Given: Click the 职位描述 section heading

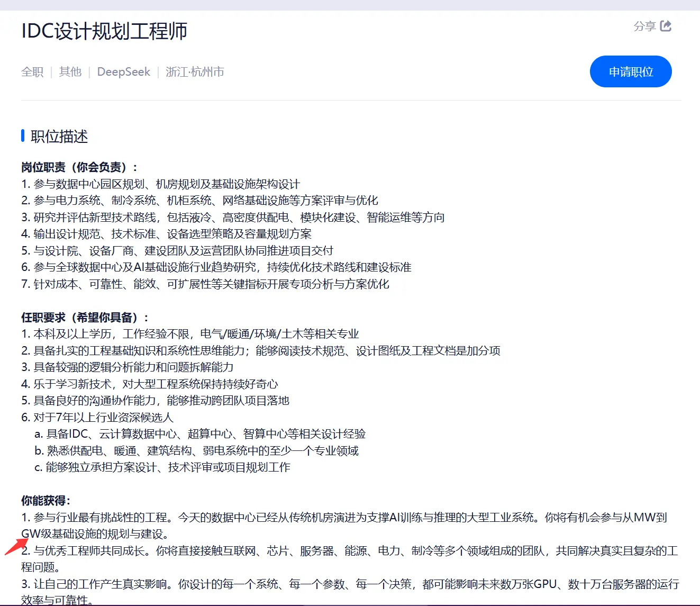Looking at the screenshot, I should point(59,137).
